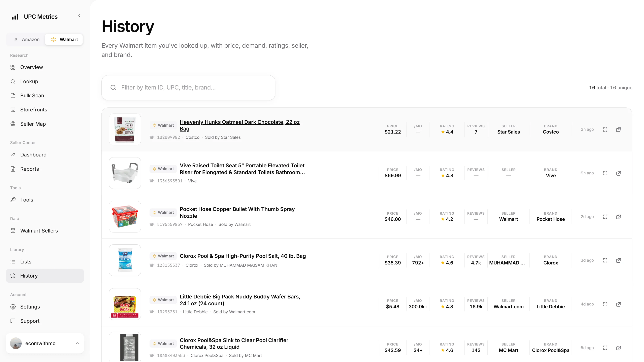This screenshot has width=644, height=362.
Task: Go to Bulk Scan
Action: (x=45, y=96)
